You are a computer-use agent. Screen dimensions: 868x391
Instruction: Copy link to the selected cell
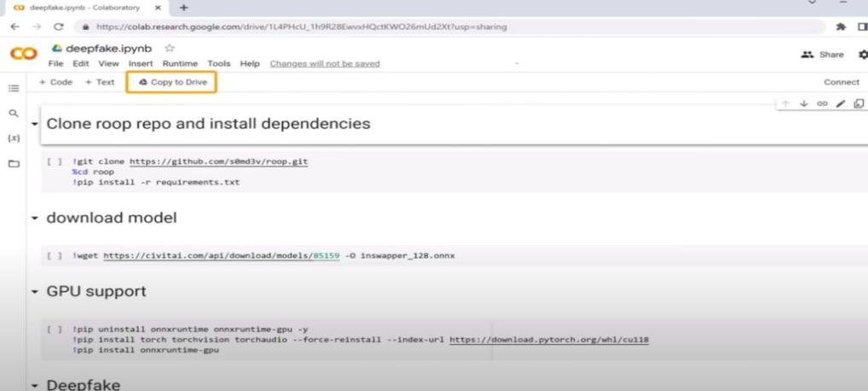[x=822, y=103]
